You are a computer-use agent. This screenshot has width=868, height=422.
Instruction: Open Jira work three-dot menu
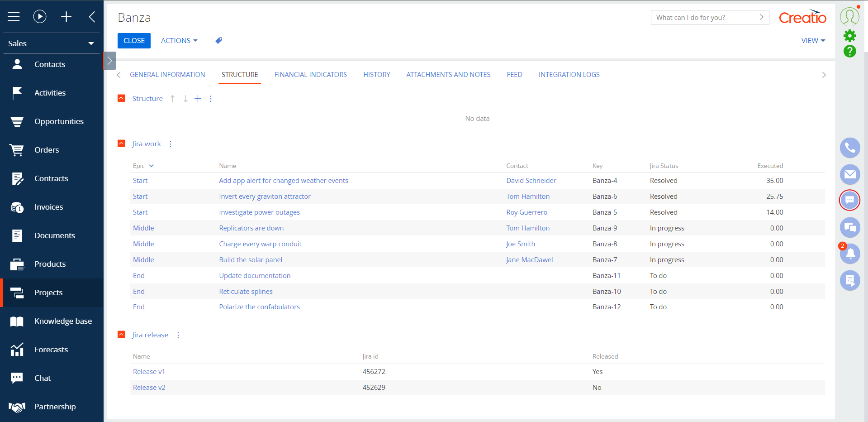[x=171, y=144]
